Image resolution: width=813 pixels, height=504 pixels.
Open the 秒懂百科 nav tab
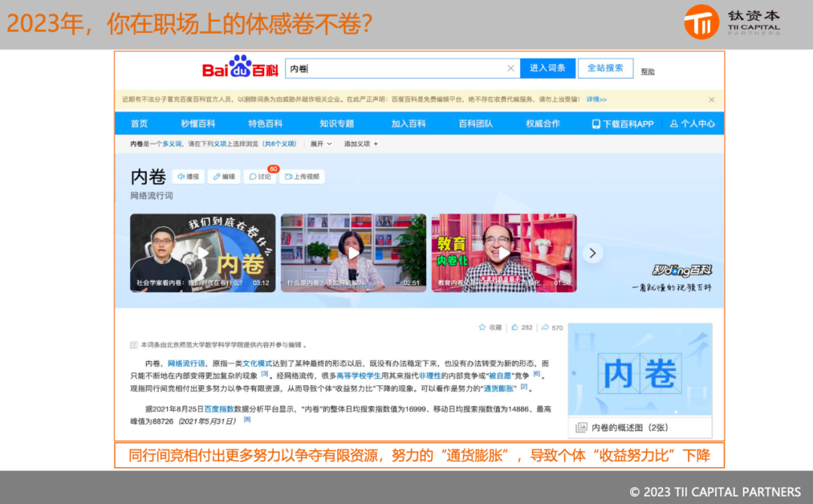[198, 123]
